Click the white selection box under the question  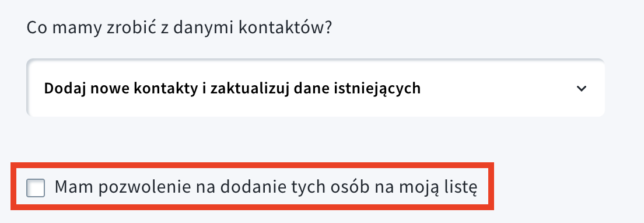(x=316, y=88)
